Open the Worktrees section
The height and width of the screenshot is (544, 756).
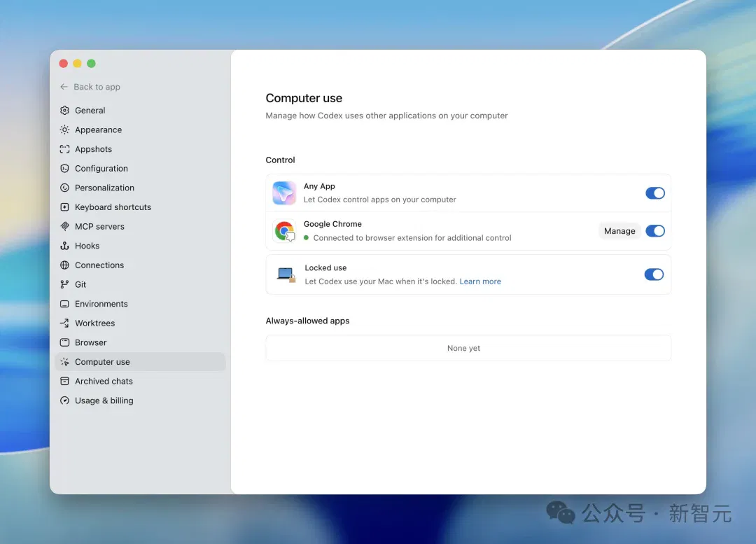(x=140, y=323)
